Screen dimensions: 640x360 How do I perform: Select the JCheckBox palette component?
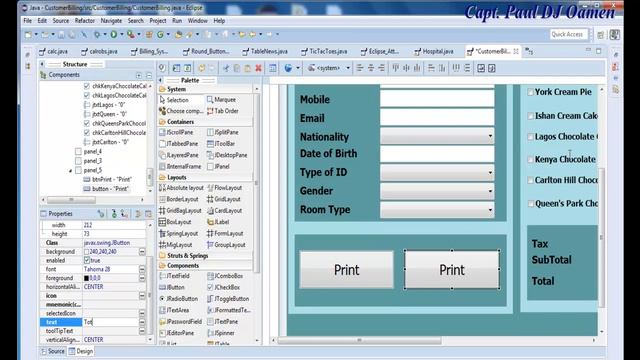(224, 287)
